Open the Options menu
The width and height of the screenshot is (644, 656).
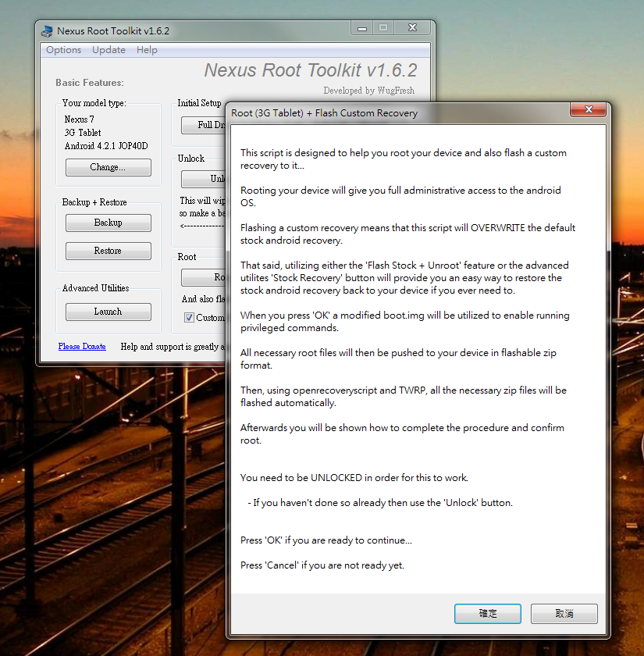coord(63,50)
